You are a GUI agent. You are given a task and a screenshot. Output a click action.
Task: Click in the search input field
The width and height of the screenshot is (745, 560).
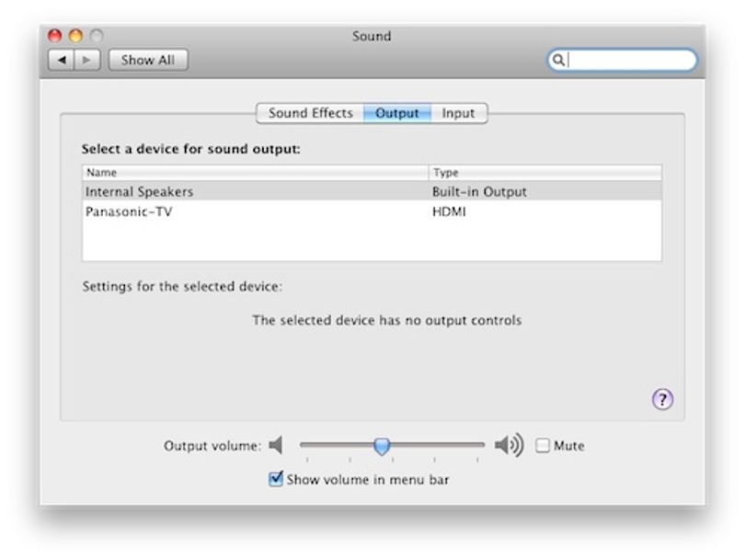click(x=630, y=61)
